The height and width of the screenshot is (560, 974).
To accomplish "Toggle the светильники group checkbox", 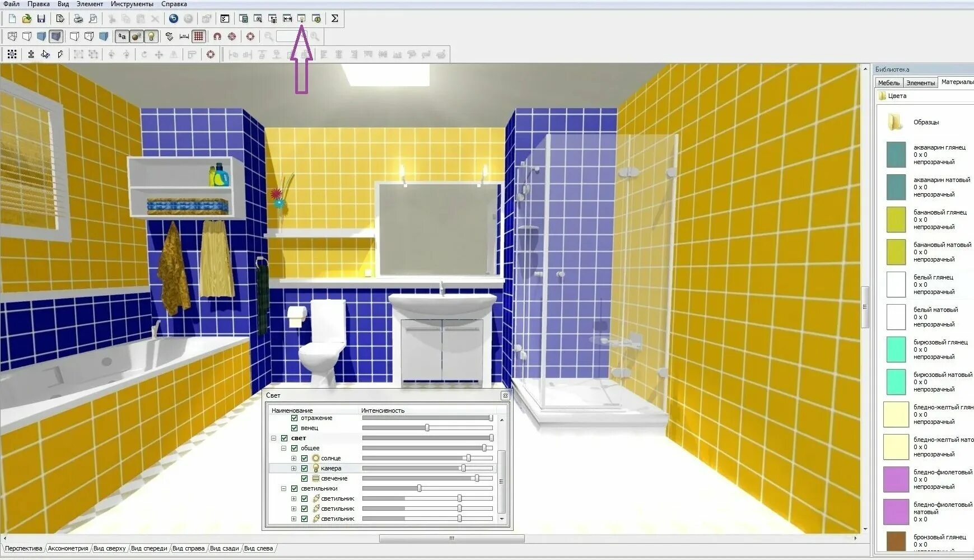I will point(294,488).
